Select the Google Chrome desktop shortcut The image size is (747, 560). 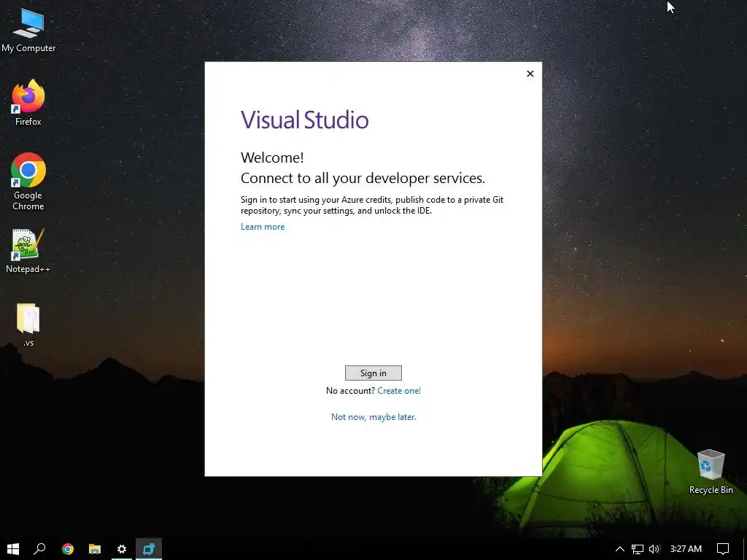28,182
